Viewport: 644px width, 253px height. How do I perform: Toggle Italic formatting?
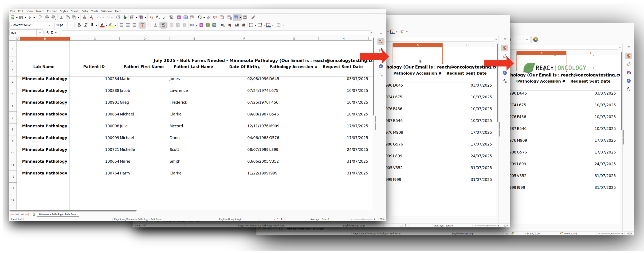(86, 25)
